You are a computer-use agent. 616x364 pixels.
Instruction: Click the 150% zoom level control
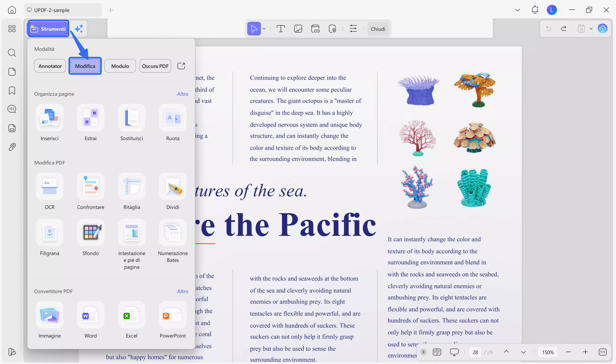pyautogui.click(x=548, y=352)
